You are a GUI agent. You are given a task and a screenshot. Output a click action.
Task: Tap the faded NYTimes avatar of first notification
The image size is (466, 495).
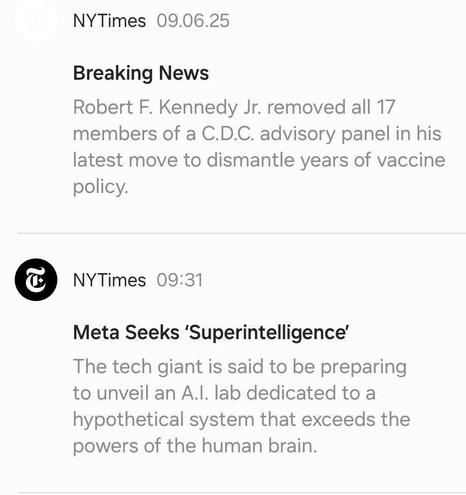coord(36,20)
